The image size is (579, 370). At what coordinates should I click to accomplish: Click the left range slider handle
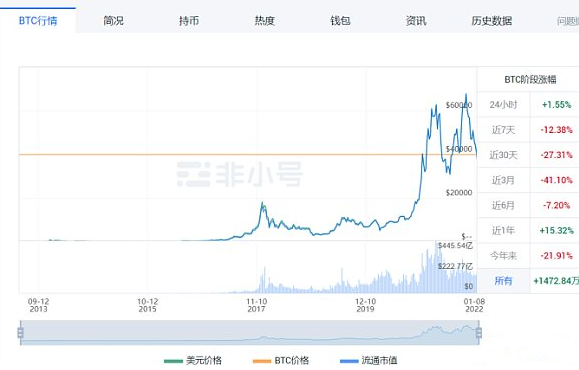pos(21,333)
